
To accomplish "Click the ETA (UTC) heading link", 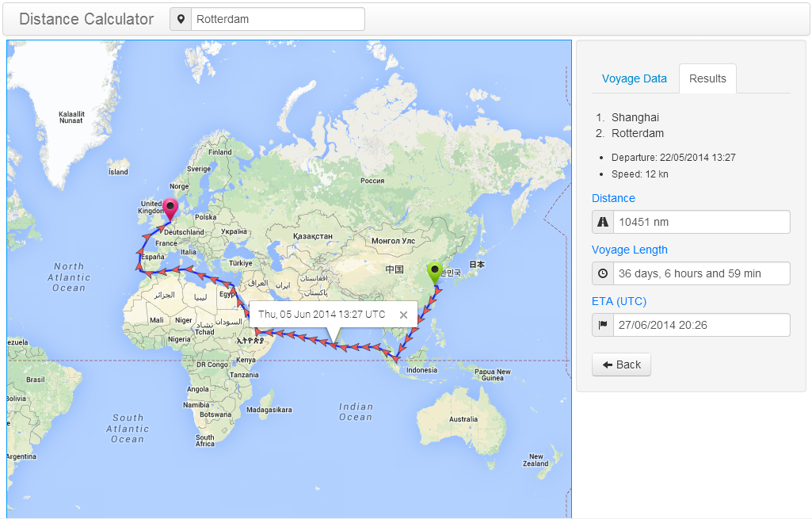I will [x=619, y=301].
